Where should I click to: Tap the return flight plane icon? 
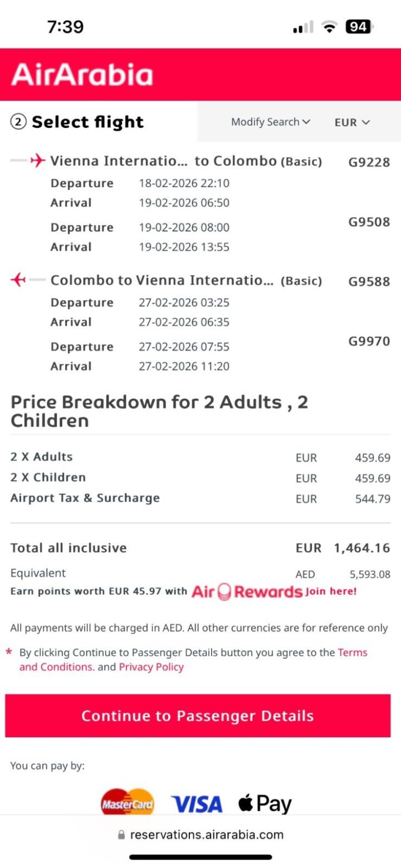click(x=18, y=279)
